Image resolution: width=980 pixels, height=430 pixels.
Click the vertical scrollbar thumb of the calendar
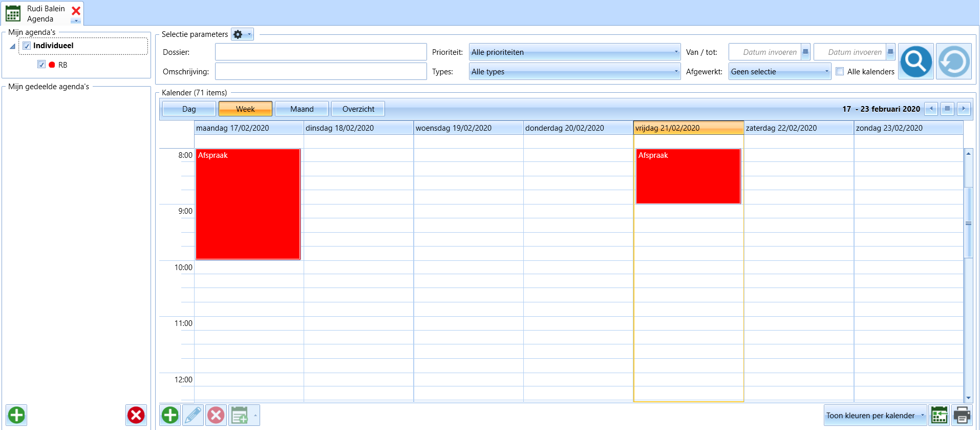click(x=968, y=223)
